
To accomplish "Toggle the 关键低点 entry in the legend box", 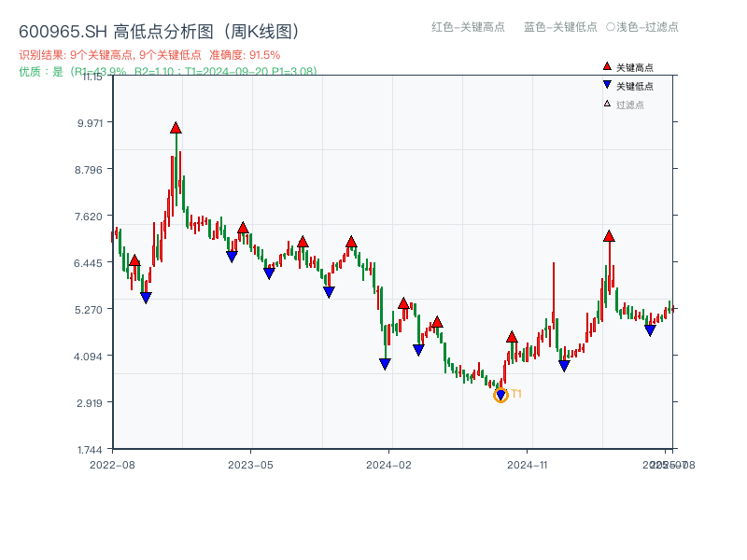I will 629,84.
